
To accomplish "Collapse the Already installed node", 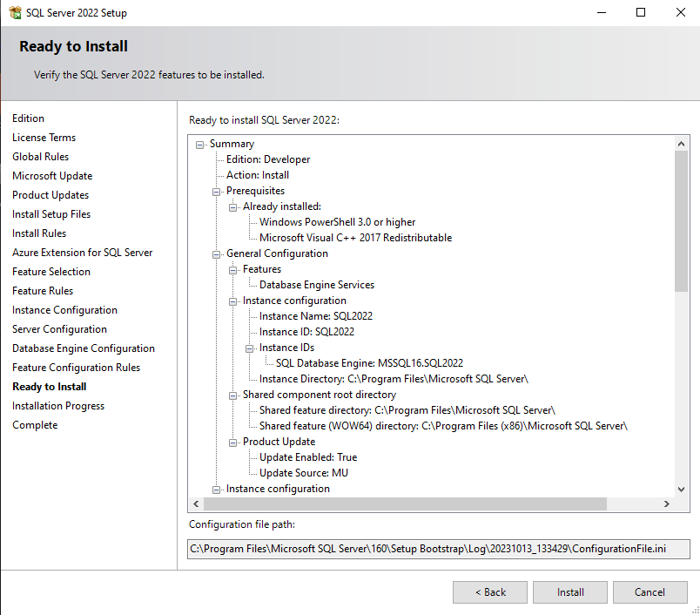I will (x=233, y=206).
